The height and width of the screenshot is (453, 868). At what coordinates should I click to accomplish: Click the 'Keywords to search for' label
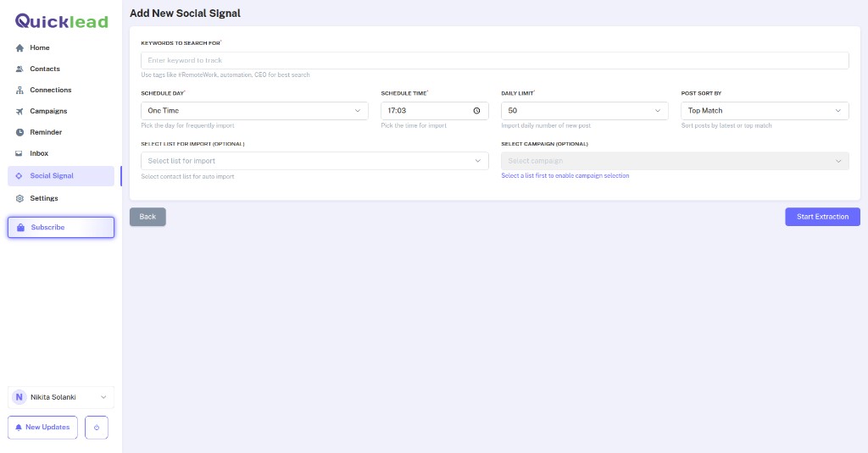(181, 42)
